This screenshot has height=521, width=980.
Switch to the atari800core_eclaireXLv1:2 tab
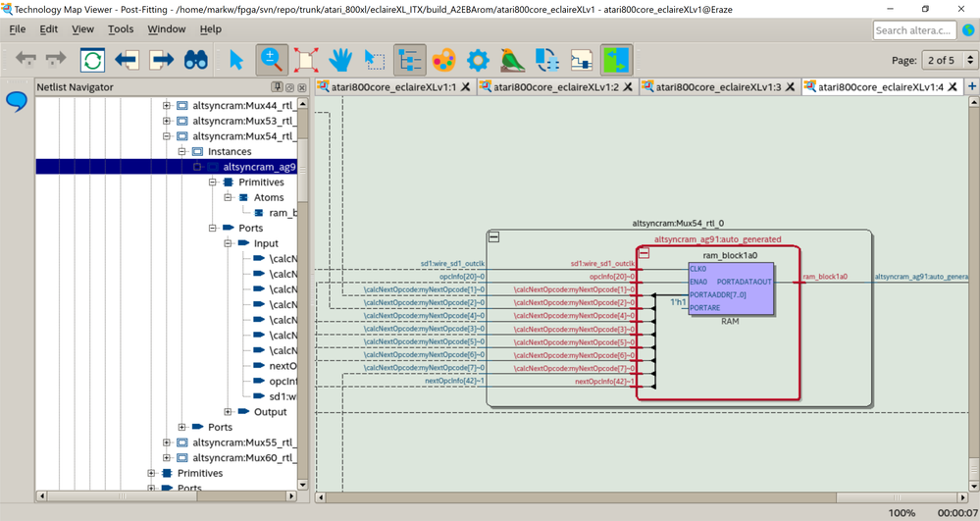(556, 87)
